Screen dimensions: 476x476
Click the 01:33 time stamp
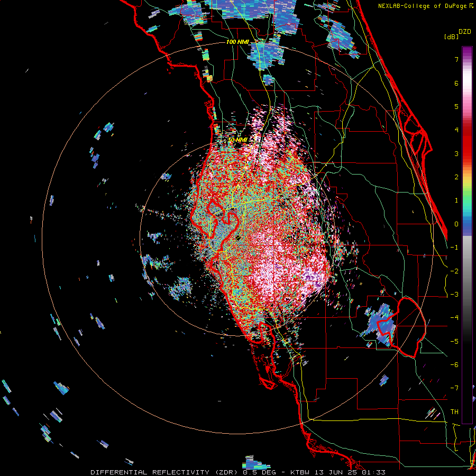tap(373, 472)
